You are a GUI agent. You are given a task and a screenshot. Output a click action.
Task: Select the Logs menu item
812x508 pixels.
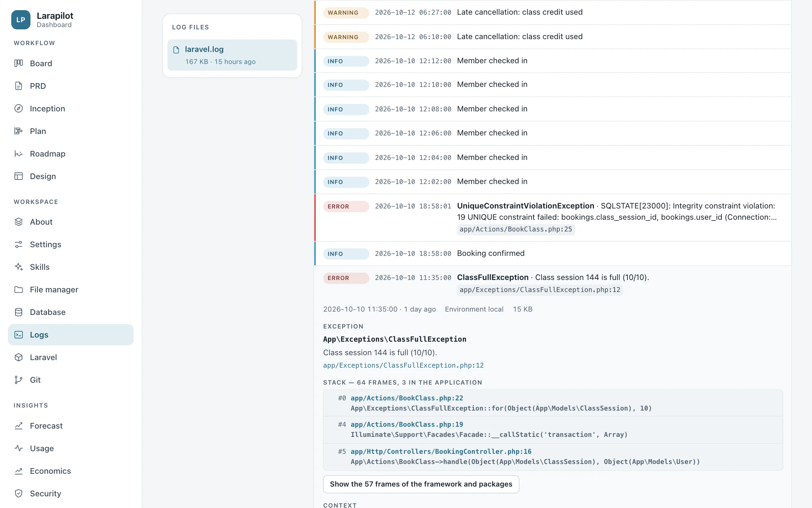71,335
